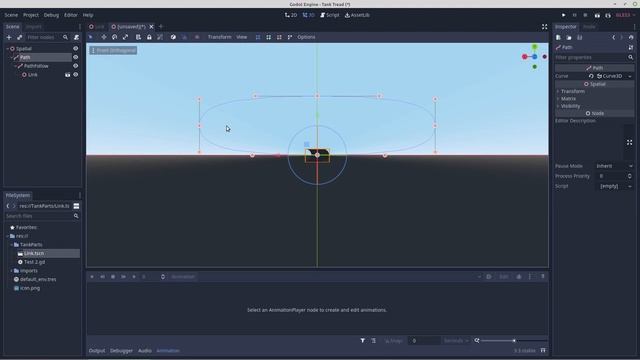640x360 pixels.
Task: Open the Transform menu in viewport toolbar
Action: point(219,37)
